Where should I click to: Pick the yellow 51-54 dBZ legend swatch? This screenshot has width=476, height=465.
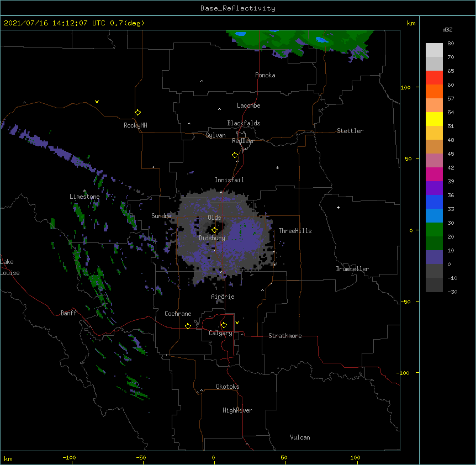point(434,119)
